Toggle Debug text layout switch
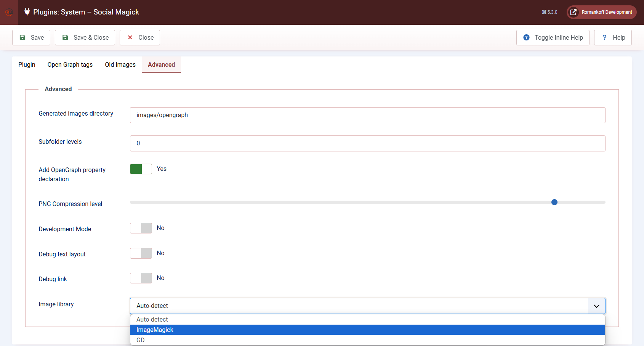This screenshot has height=346, width=644. [141, 253]
